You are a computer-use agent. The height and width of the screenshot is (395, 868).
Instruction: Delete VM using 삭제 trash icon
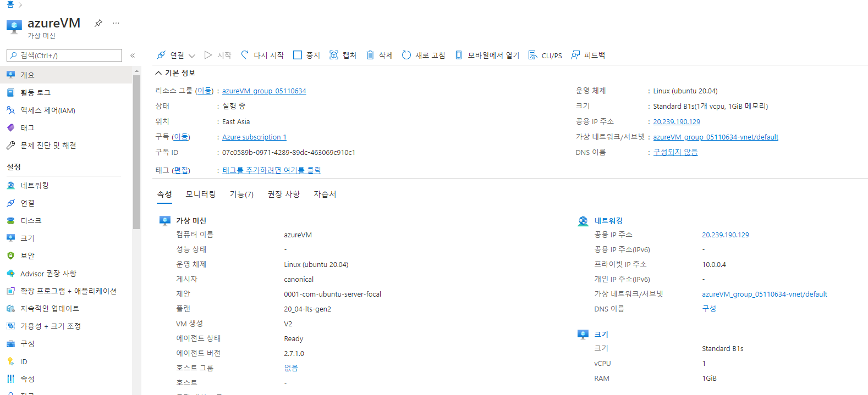[x=370, y=55]
